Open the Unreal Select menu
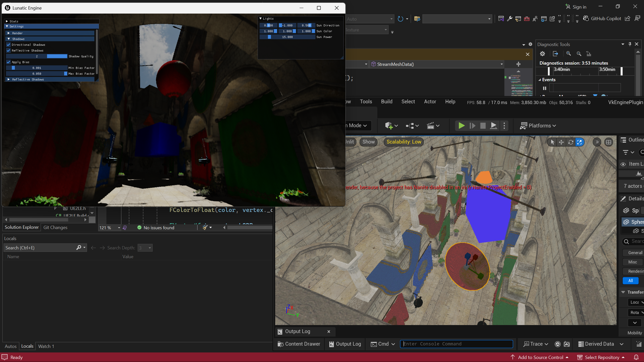The width and height of the screenshot is (644, 362). click(408, 102)
